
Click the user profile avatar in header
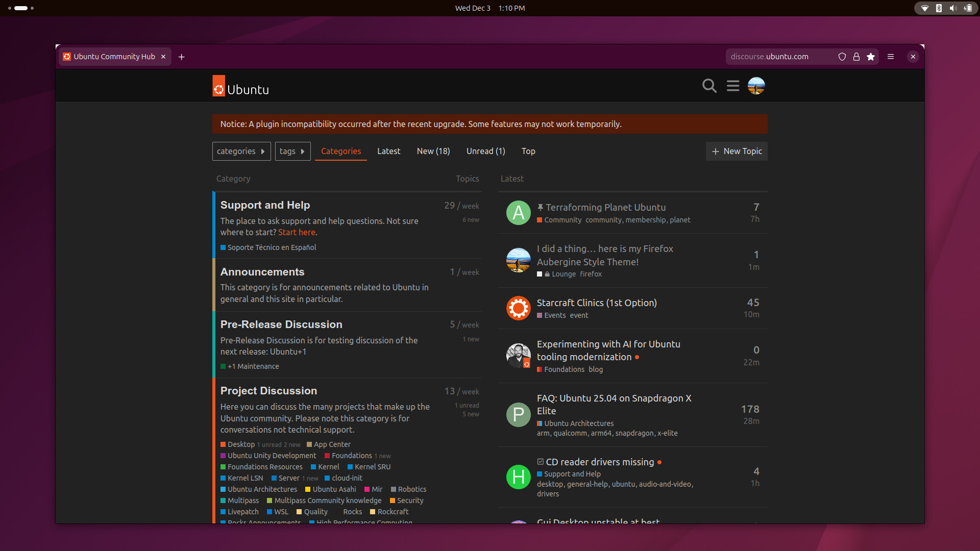(756, 86)
